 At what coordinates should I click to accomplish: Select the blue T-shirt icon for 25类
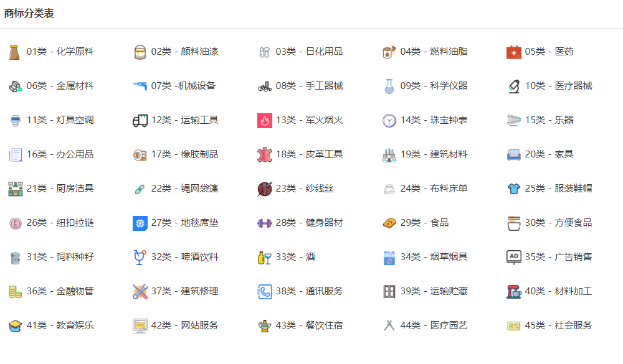514,189
